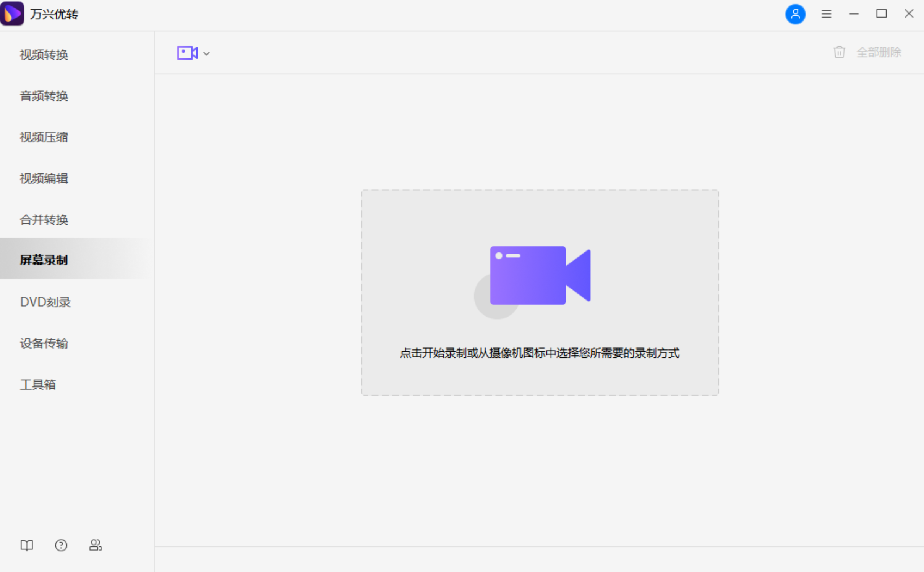The height and width of the screenshot is (572, 924).
Task: Open the hamburger menu
Action: [827, 14]
